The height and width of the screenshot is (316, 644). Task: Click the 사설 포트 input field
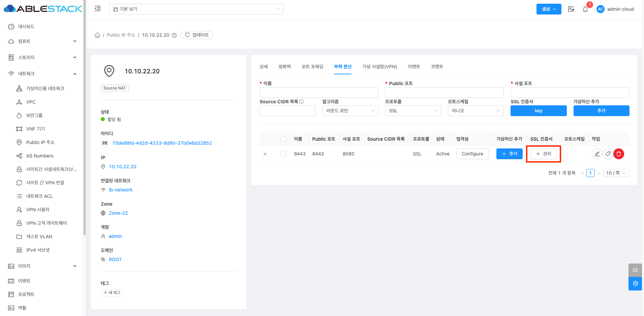(x=570, y=93)
